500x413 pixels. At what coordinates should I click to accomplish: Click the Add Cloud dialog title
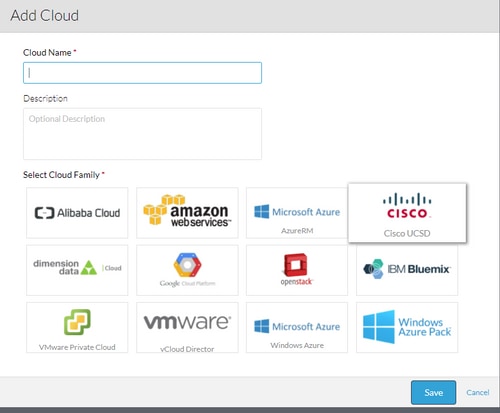tap(45, 16)
